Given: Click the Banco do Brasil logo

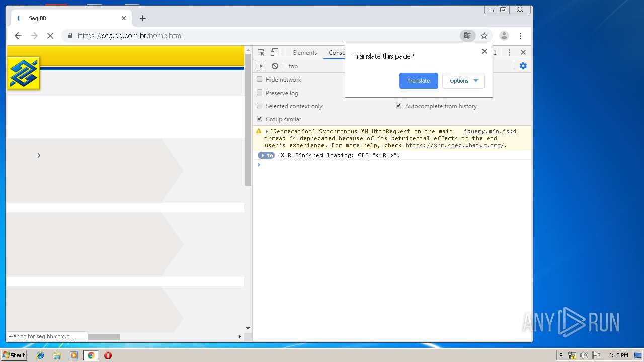Looking at the screenshot, I should point(24,73).
